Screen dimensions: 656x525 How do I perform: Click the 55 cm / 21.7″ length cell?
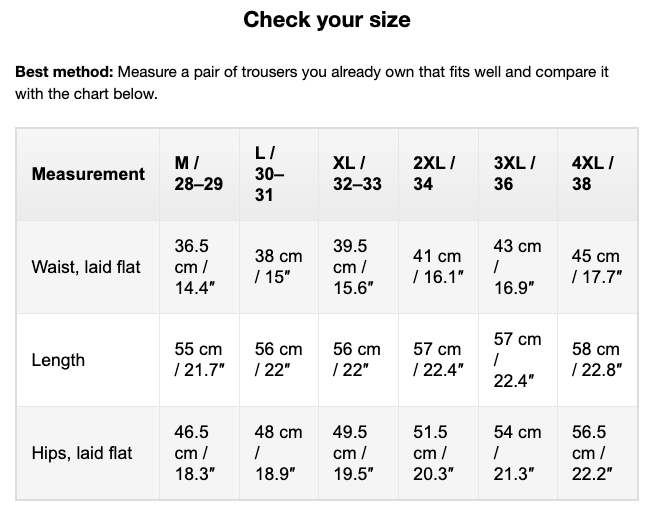click(x=199, y=360)
